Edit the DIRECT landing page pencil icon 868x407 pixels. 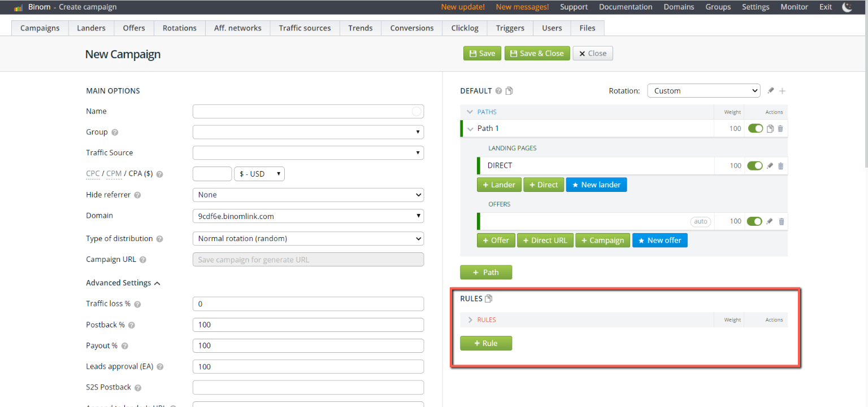coord(770,166)
